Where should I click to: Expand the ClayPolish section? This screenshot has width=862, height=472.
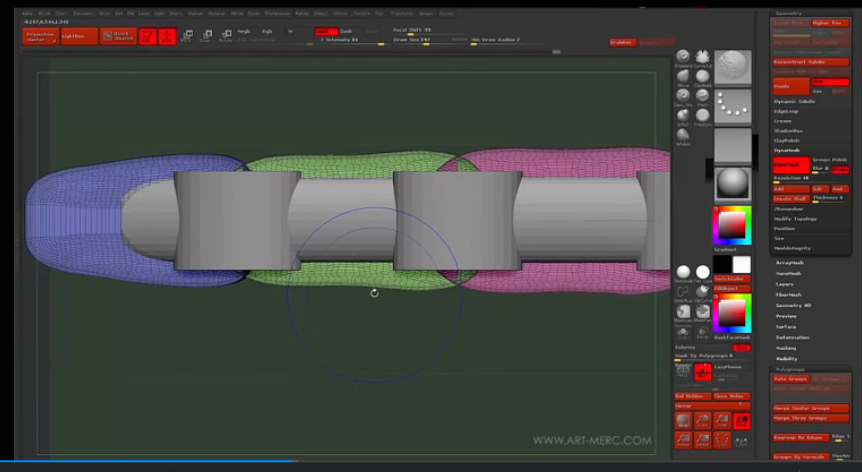(787, 141)
